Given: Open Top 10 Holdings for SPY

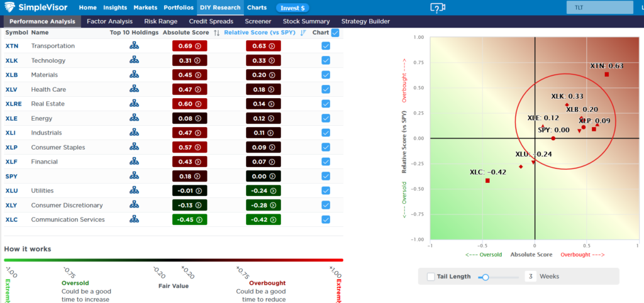Looking at the screenshot, I should click(x=134, y=176).
